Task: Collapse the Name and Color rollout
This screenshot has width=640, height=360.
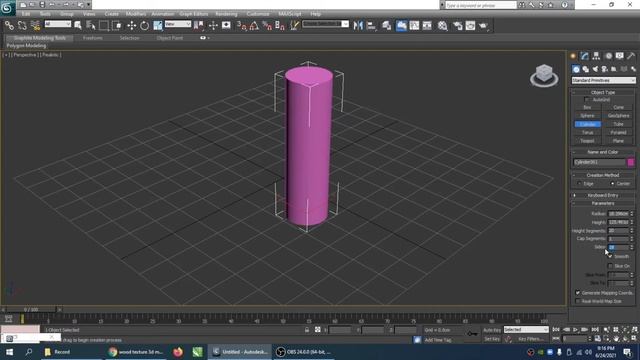Action: 603,152
